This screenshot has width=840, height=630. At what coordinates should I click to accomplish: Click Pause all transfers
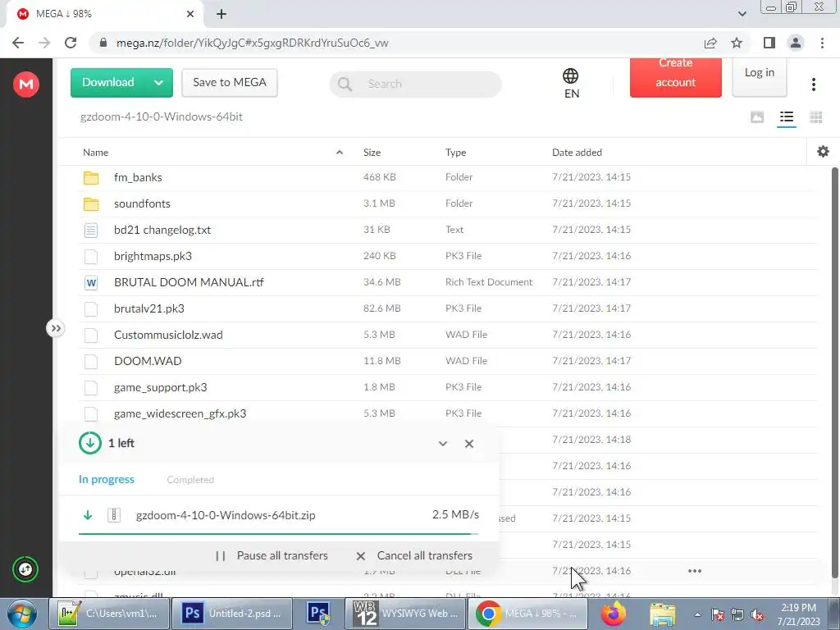(x=272, y=555)
